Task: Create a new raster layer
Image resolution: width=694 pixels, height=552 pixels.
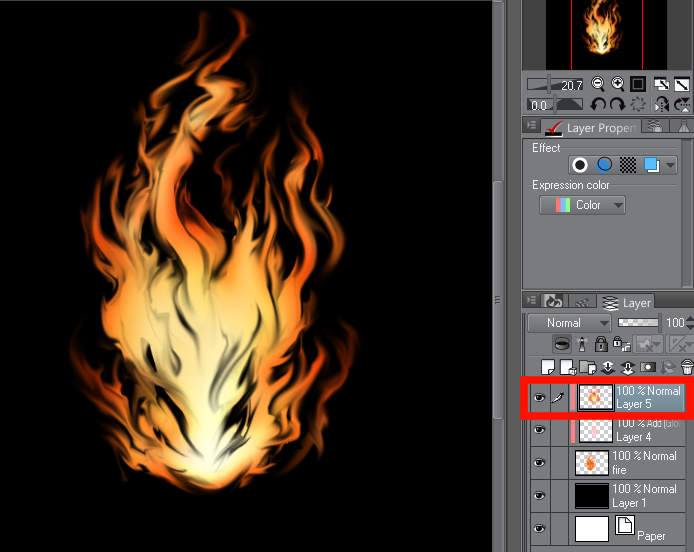Action: (547, 367)
